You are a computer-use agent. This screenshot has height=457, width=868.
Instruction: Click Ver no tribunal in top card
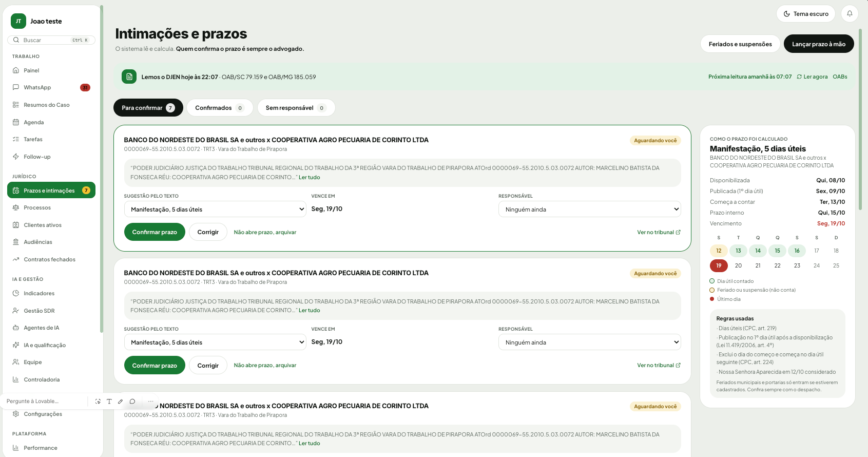pos(659,233)
